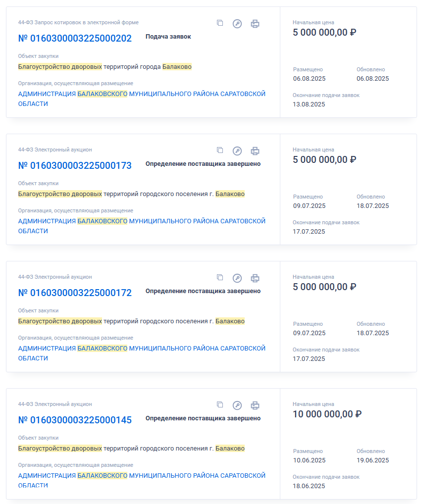Click purchase object text of the 10 000 000,00 ₽ card
421x504 pixels.
[x=131, y=449]
